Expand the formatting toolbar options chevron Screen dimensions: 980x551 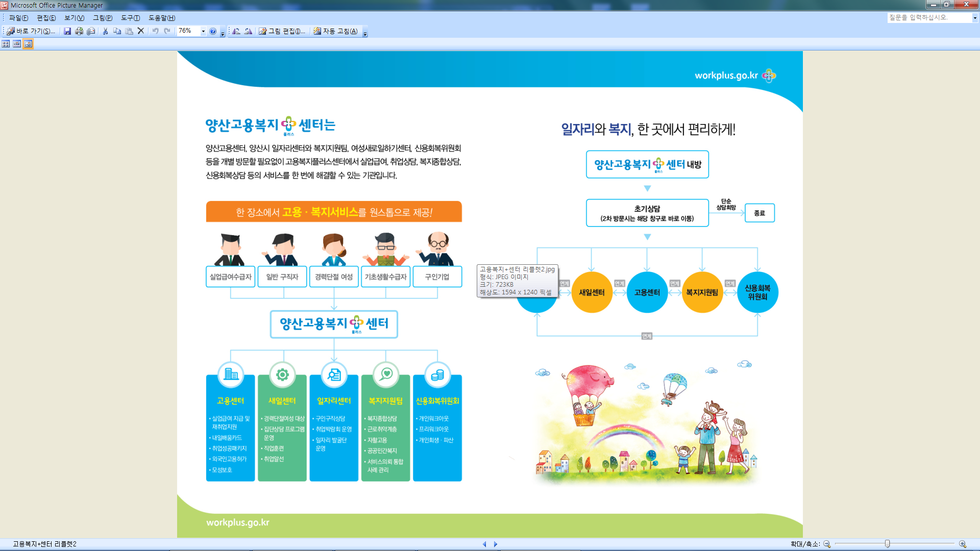[365, 33]
